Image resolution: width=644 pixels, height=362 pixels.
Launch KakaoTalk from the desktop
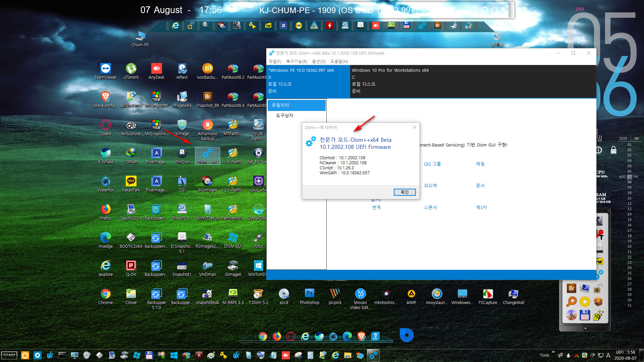click(x=131, y=184)
